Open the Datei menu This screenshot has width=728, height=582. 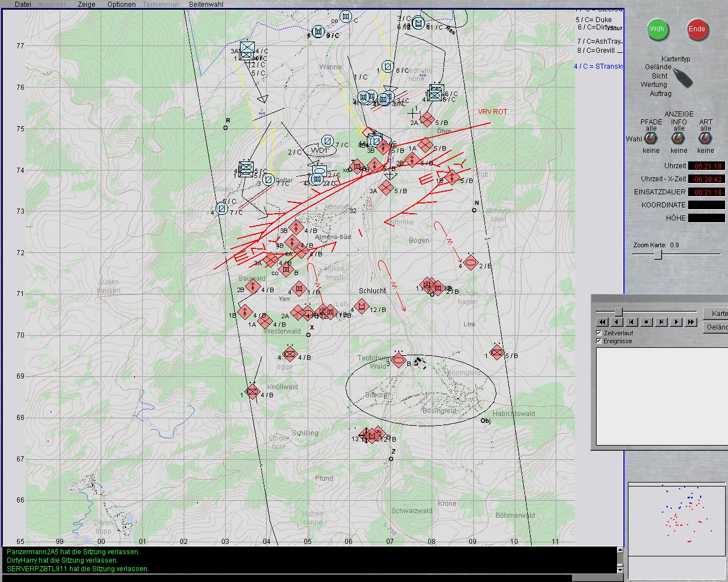coord(23,4)
